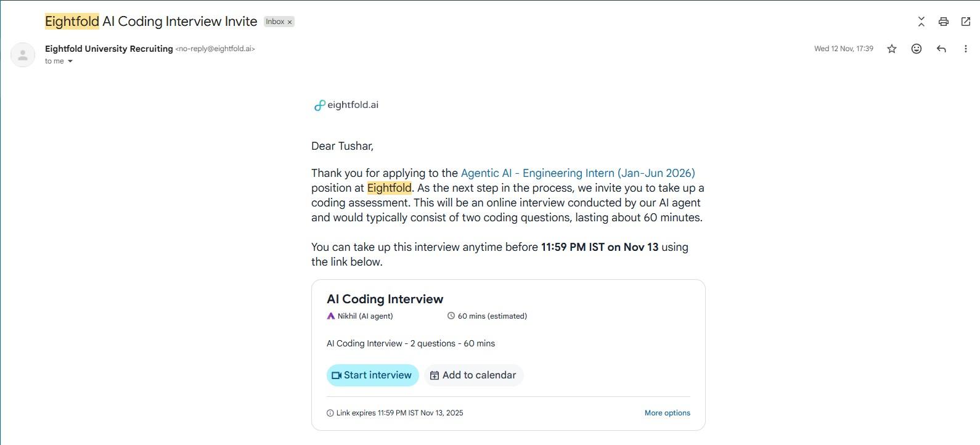Collapse all with the arrows icon
The image size is (980, 445).
coord(921,22)
